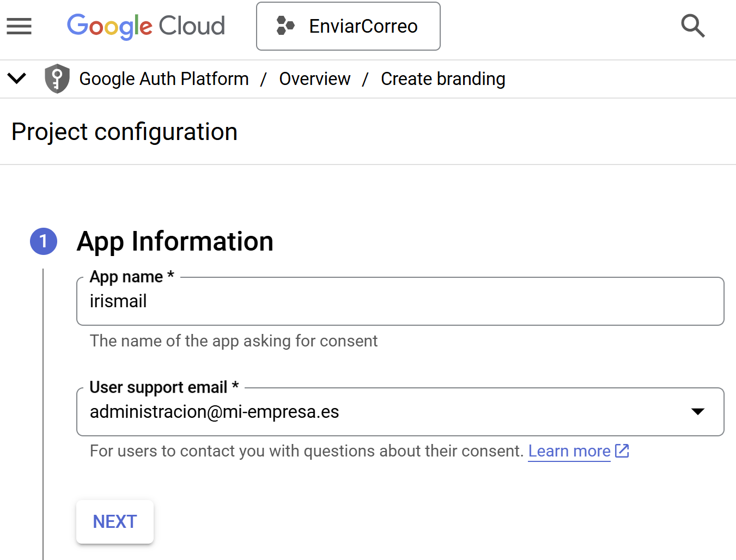This screenshot has width=736, height=560.
Task: Select the step 1 circle indicator
Action: pyautogui.click(x=44, y=241)
